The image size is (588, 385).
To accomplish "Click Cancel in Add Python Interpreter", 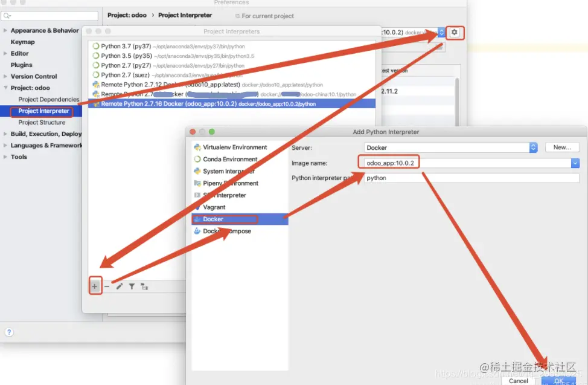I will tap(518, 381).
